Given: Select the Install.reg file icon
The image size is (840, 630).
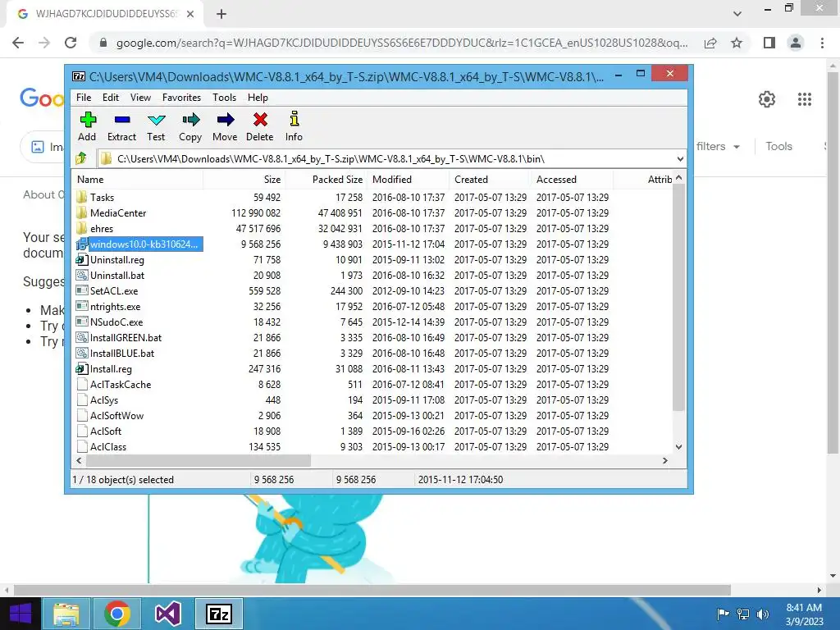Looking at the screenshot, I should (82, 368).
